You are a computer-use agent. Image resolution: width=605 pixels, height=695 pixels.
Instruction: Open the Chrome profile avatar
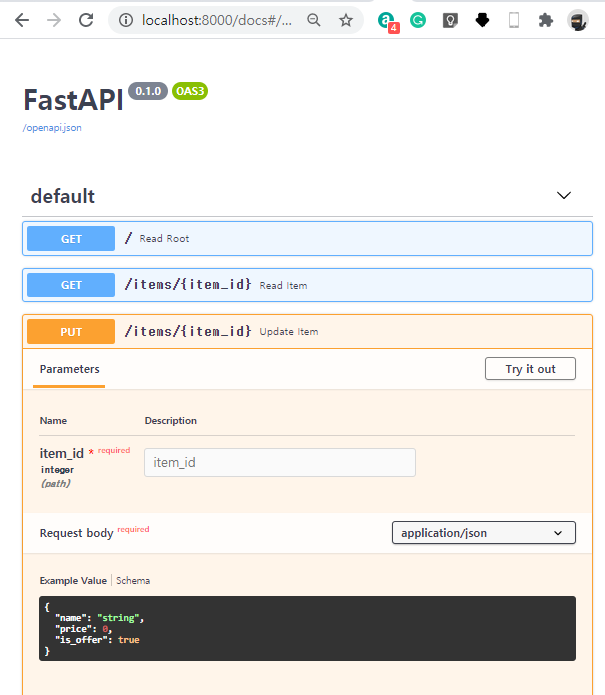coord(578,20)
